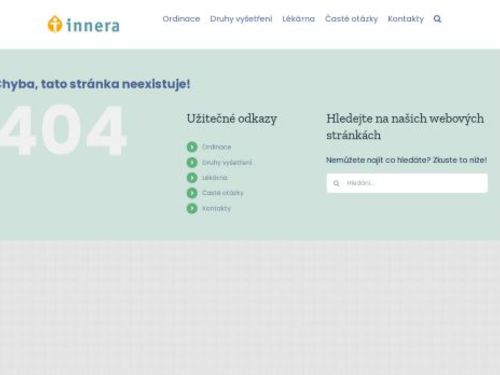Screen dimensions: 500x375
Task: Click the 'Nemůžete najít co hledáte?' text
Action: coord(378,160)
